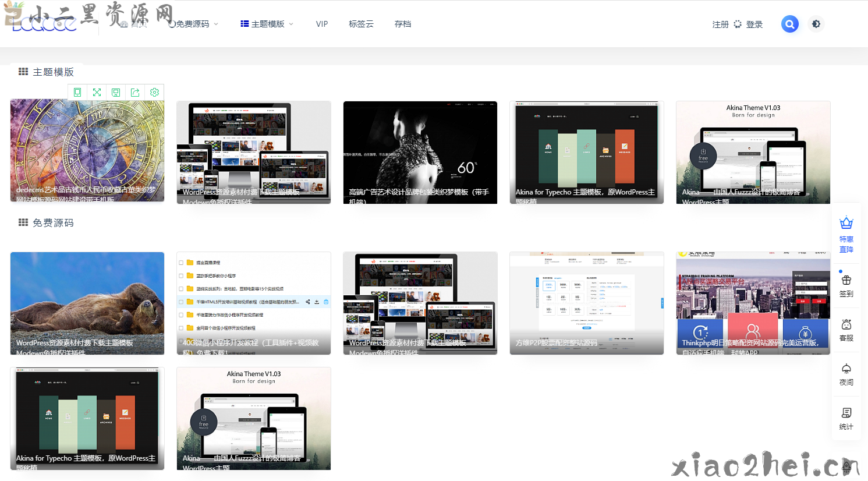
Task: Open the dedecms astronomical clock template card
Action: click(87, 150)
